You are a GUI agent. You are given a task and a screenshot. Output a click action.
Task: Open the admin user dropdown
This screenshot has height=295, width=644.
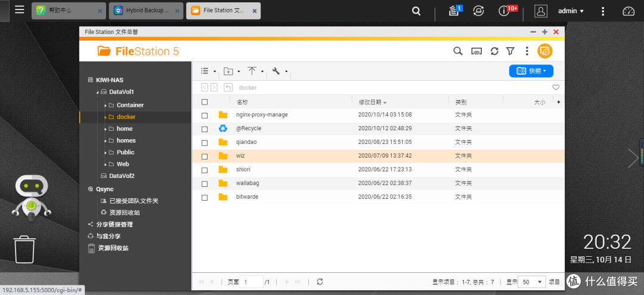coord(571,11)
